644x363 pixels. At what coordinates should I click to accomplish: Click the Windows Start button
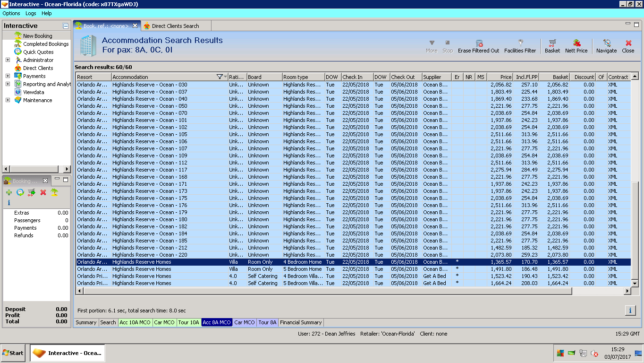click(x=13, y=353)
